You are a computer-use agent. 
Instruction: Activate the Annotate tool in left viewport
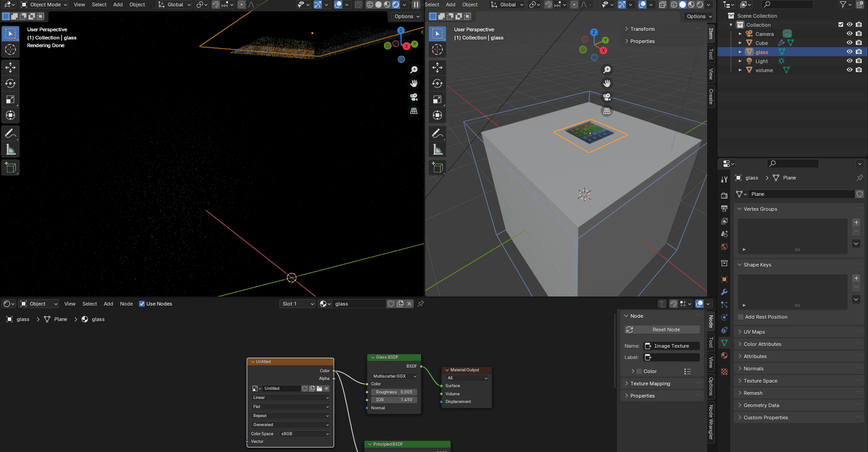pos(10,133)
